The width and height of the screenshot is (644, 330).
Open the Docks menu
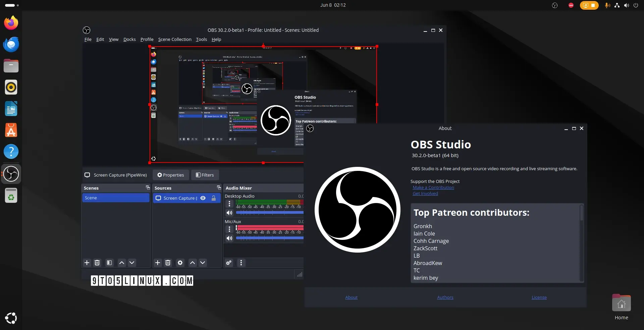(x=129, y=39)
